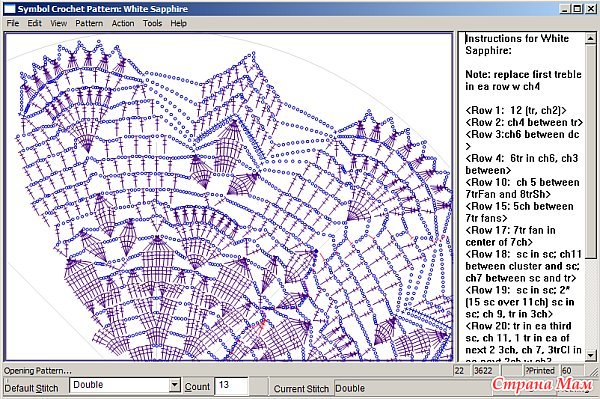
Task: Maximize the Symbol Crochet Pattern window
Action: (x=577, y=8)
